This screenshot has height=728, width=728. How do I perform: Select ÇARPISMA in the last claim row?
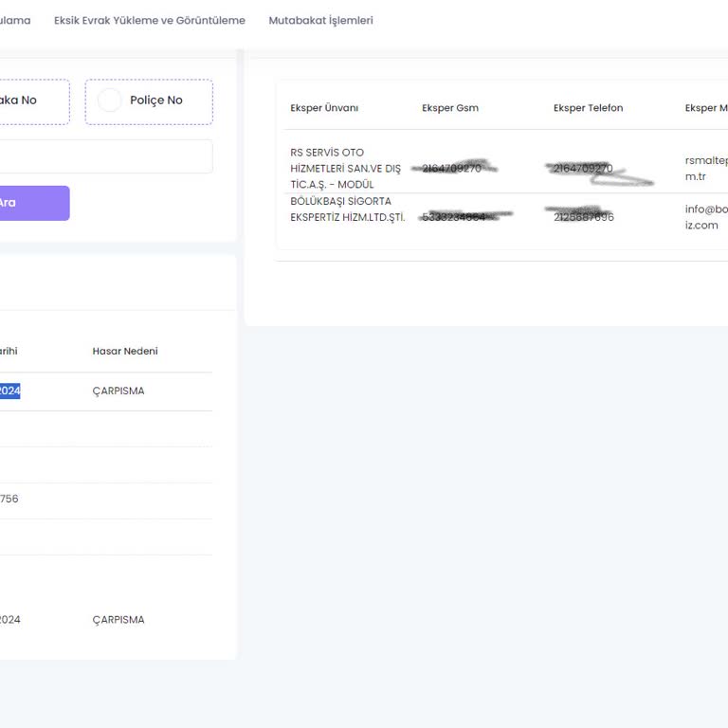[118, 619]
